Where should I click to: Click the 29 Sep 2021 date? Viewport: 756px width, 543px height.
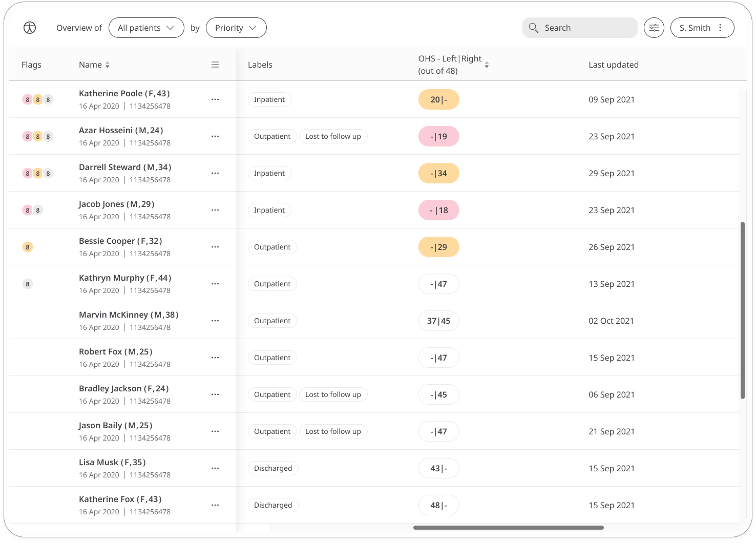(x=612, y=173)
